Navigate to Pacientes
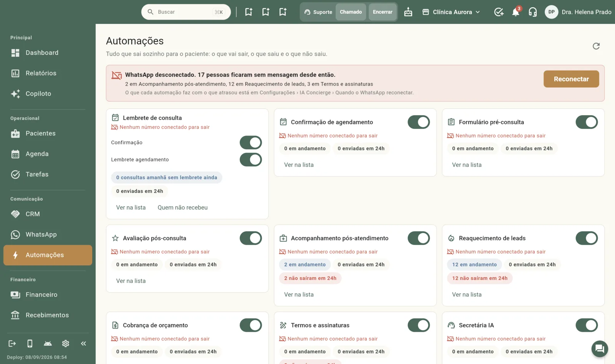615x364 pixels. (x=48, y=133)
